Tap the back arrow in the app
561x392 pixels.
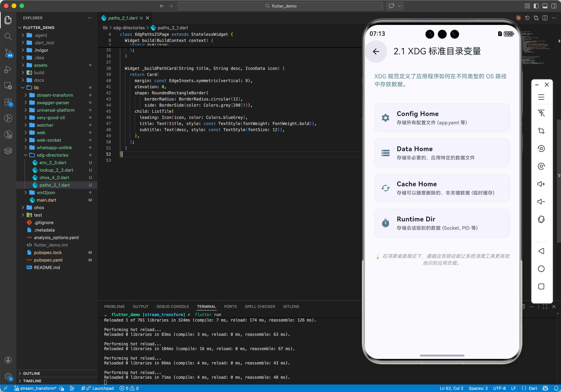pos(376,51)
